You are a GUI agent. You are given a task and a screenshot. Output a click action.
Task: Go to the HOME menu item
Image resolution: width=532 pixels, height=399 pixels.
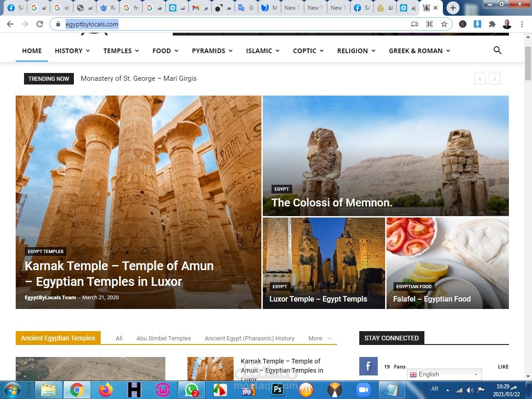(32, 51)
